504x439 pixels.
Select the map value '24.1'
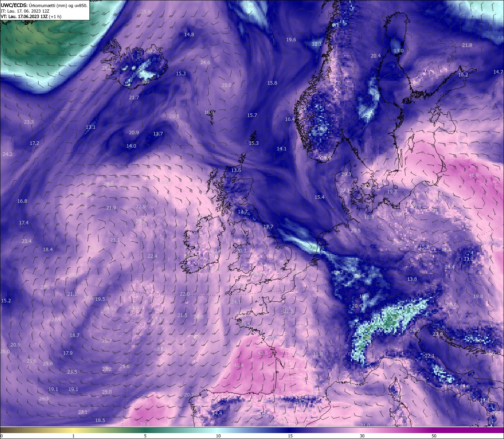[236, 302]
